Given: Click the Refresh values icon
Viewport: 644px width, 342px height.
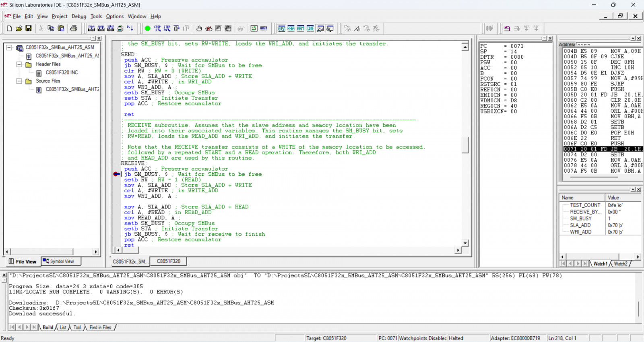Looking at the screenshot, I should point(254,29).
